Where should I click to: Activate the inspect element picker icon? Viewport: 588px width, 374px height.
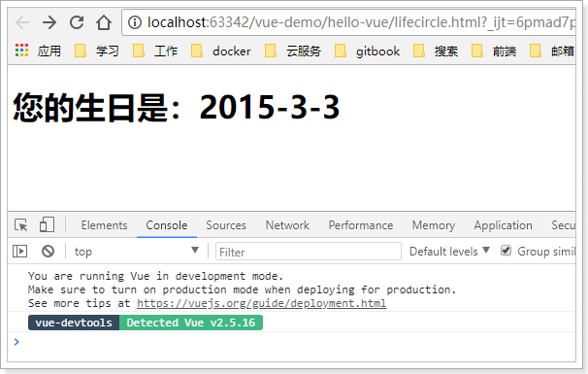click(x=21, y=225)
